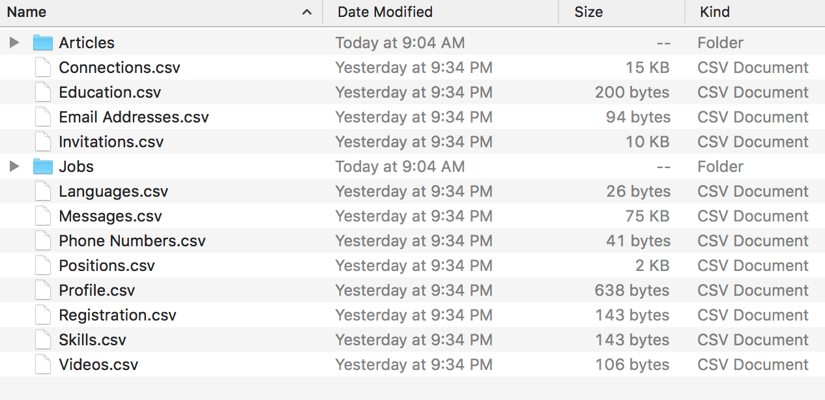
Task: Click the Folder kind in Jobs row
Action: (x=720, y=166)
